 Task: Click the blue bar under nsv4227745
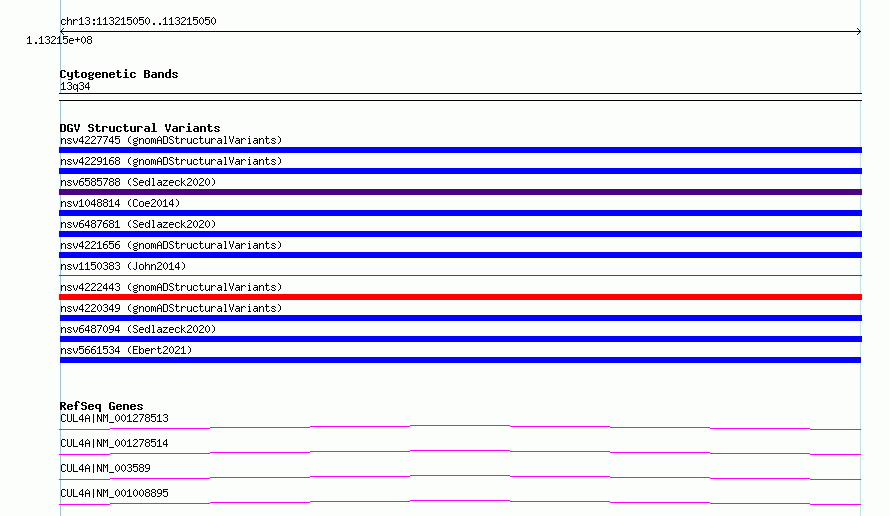coord(460,150)
